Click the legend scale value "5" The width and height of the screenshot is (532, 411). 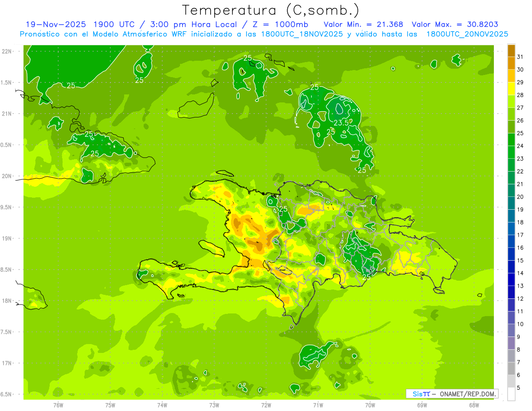[x=519, y=388]
